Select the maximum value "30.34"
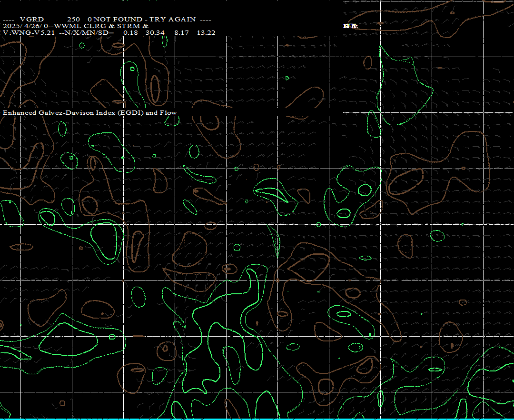The height and width of the screenshot is (420, 514). coord(155,33)
